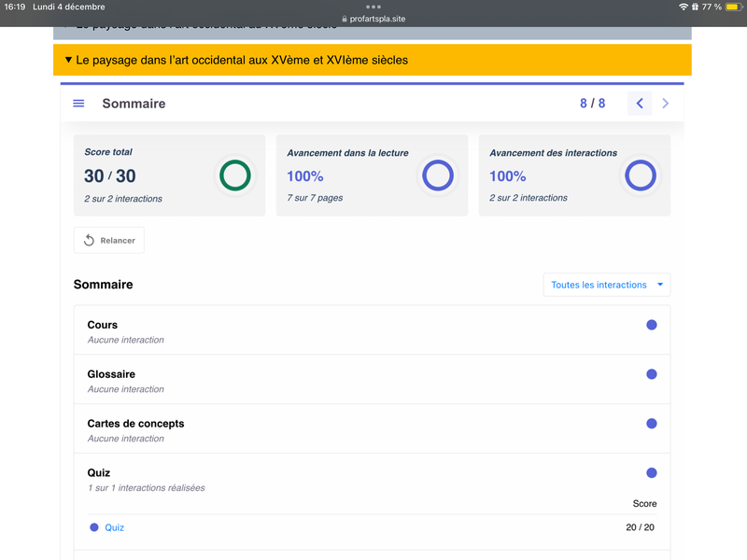Open the Glossaire section

[111, 374]
